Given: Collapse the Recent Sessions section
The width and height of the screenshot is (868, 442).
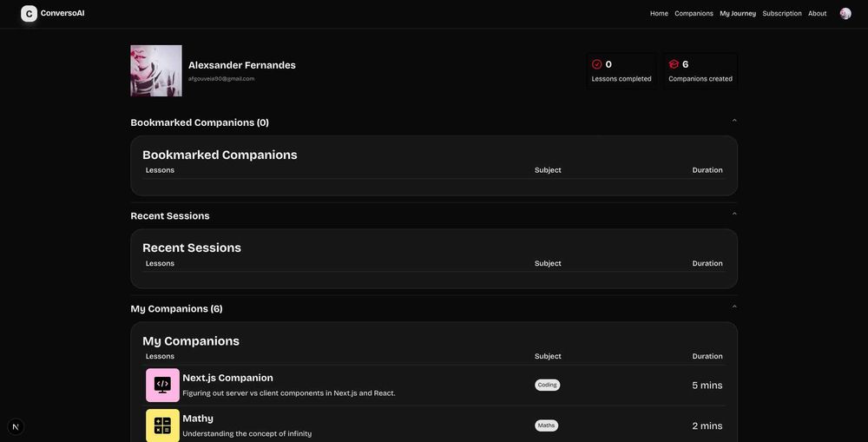Looking at the screenshot, I should (x=734, y=214).
